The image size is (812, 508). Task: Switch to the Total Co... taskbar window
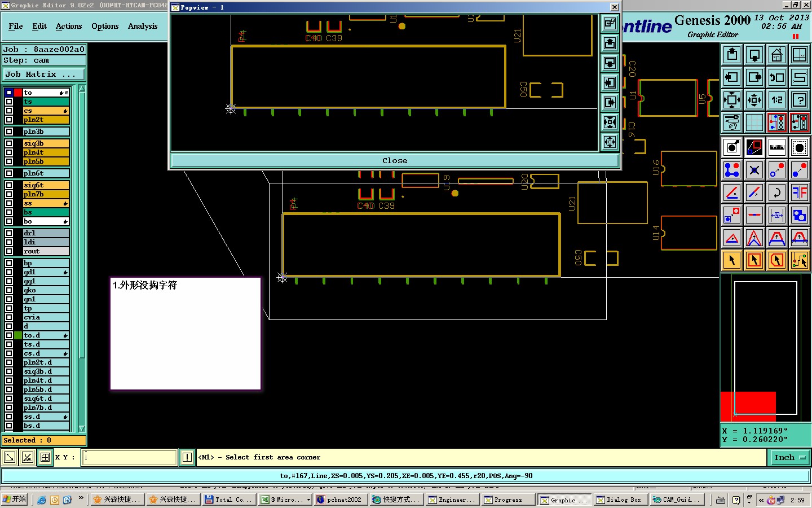click(228, 500)
